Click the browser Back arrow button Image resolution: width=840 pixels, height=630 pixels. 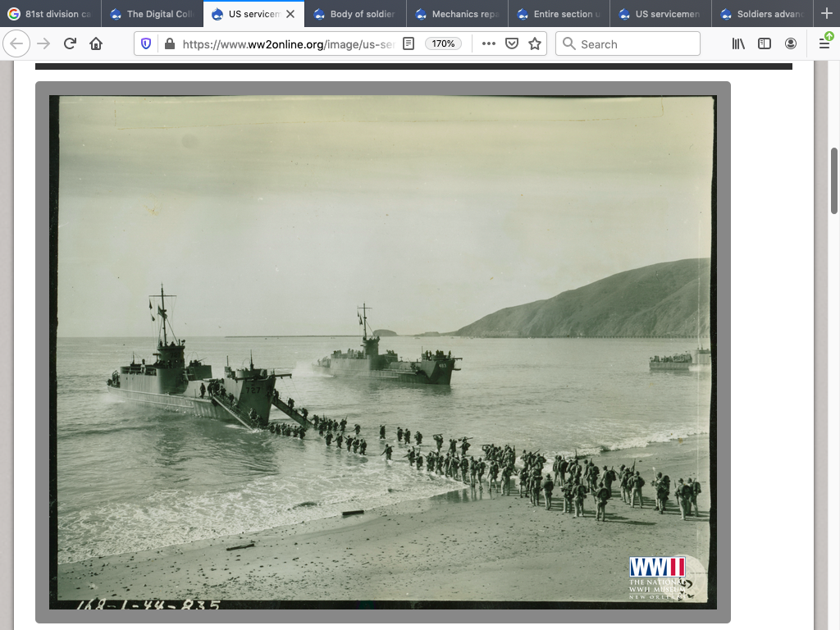point(17,43)
